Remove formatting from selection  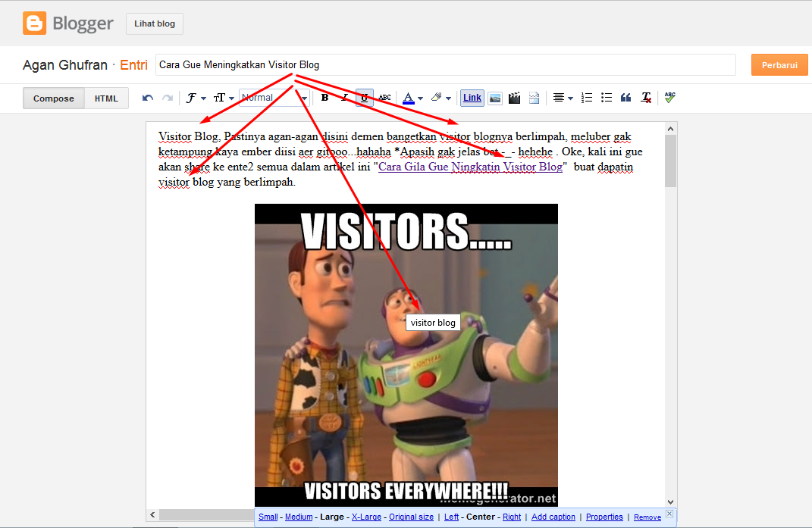point(646,98)
